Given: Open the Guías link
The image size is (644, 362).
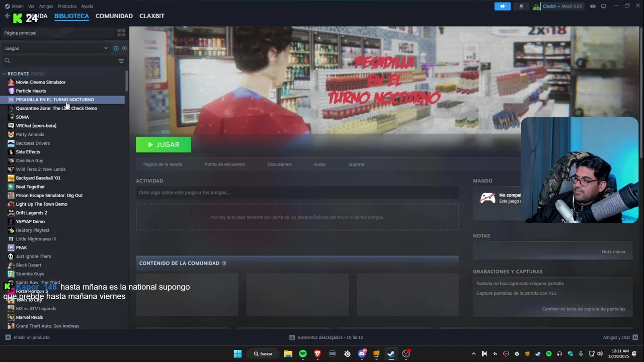Looking at the screenshot, I should (320, 164).
